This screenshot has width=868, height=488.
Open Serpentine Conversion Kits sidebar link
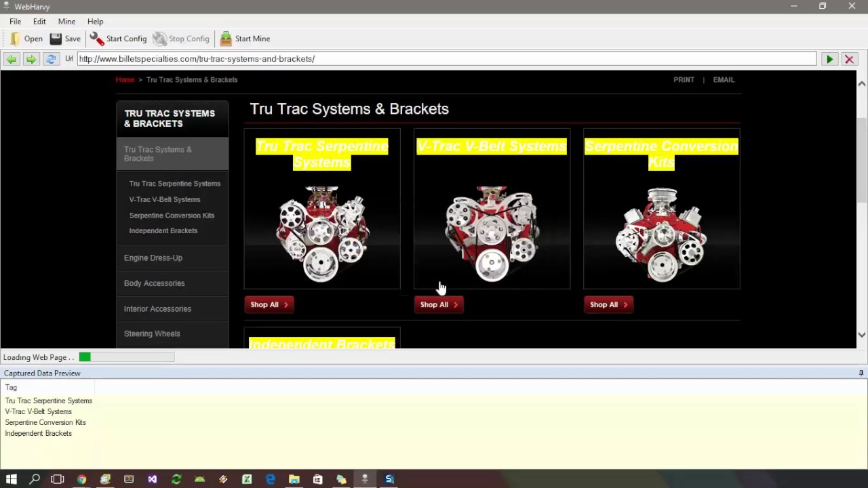coord(172,216)
